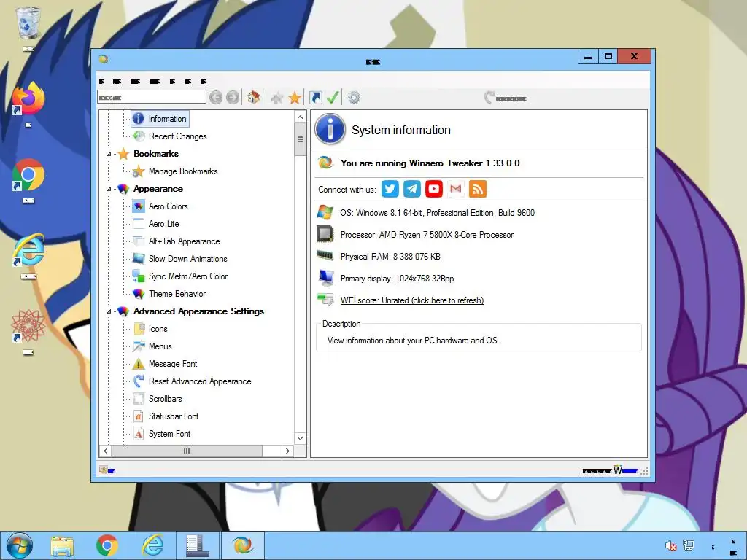Click the tree's vertical scrollbar up arrow
Viewport: 747px width, 560px height.
pyautogui.click(x=300, y=117)
